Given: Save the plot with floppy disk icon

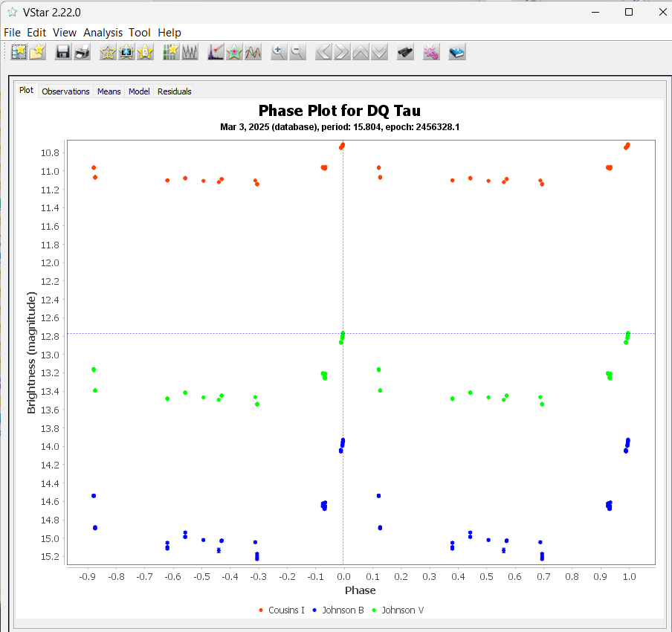Looking at the screenshot, I should (x=63, y=52).
